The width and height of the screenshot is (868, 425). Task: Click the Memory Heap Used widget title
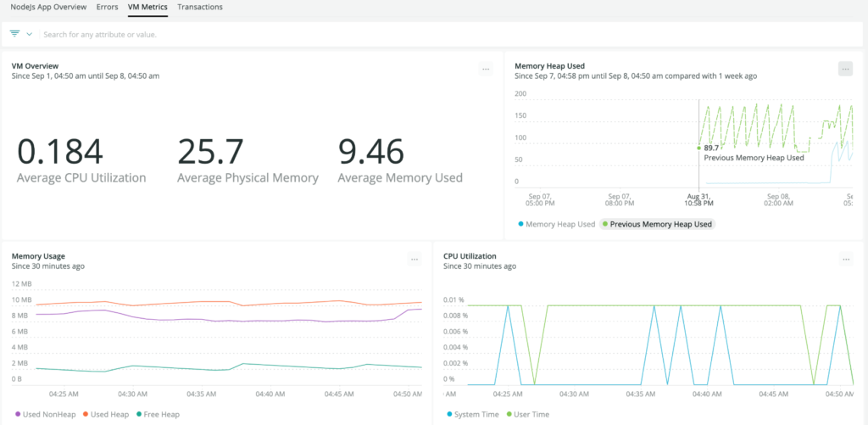pyautogui.click(x=549, y=66)
